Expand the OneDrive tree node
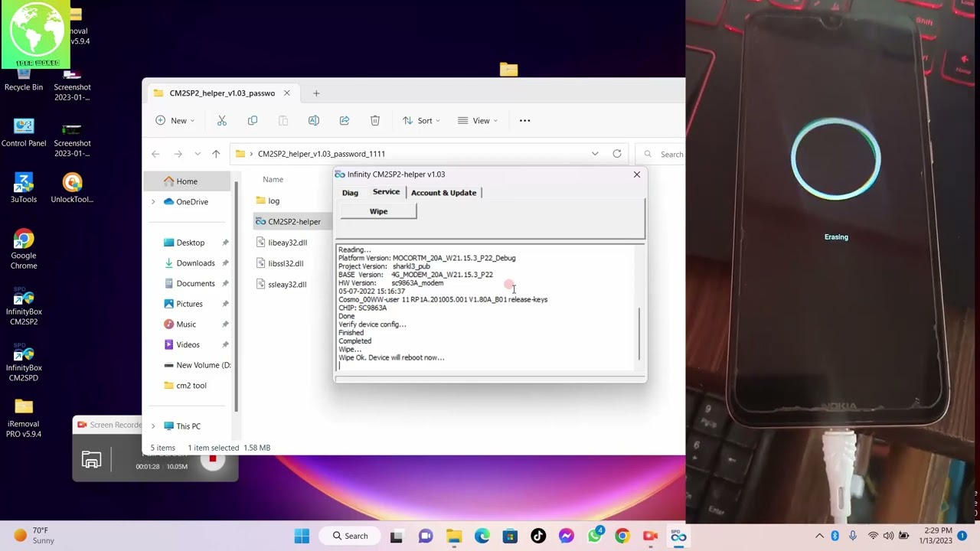Screen dimensions: 980x551 153,202
